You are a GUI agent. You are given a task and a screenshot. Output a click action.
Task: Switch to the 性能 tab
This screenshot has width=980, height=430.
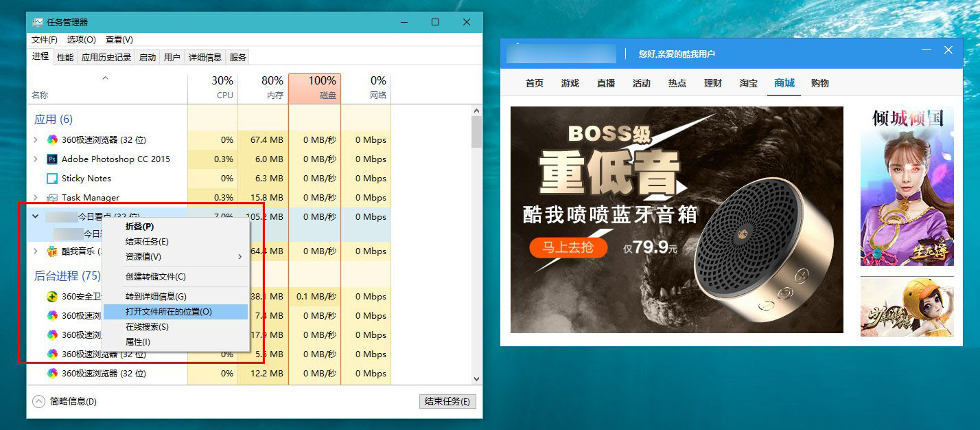click(x=65, y=58)
